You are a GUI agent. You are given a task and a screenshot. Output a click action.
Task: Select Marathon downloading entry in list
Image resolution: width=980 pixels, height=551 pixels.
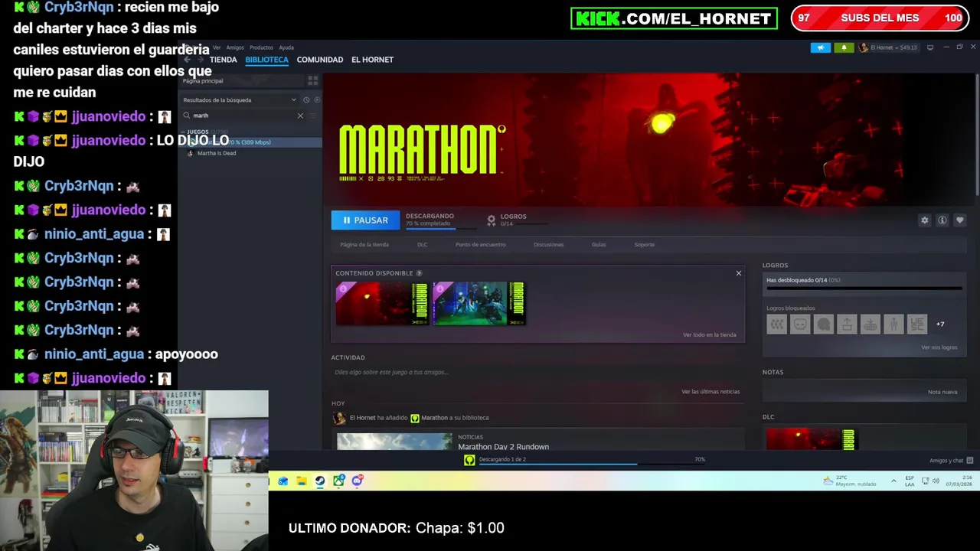tap(250, 142)
